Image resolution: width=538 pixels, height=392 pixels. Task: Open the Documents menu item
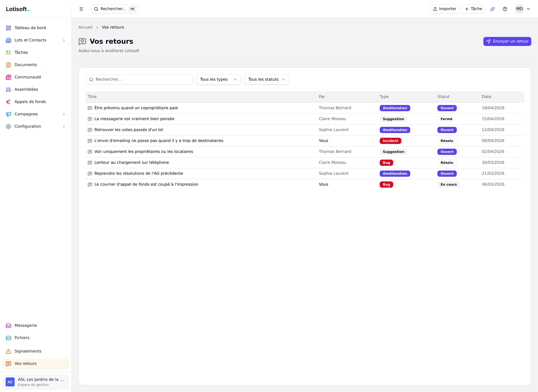click(x=36, y=65)
